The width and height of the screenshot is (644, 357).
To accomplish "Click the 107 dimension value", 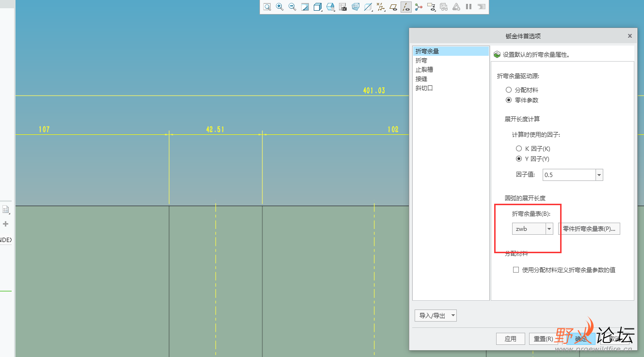I will (x=44, y=130).
